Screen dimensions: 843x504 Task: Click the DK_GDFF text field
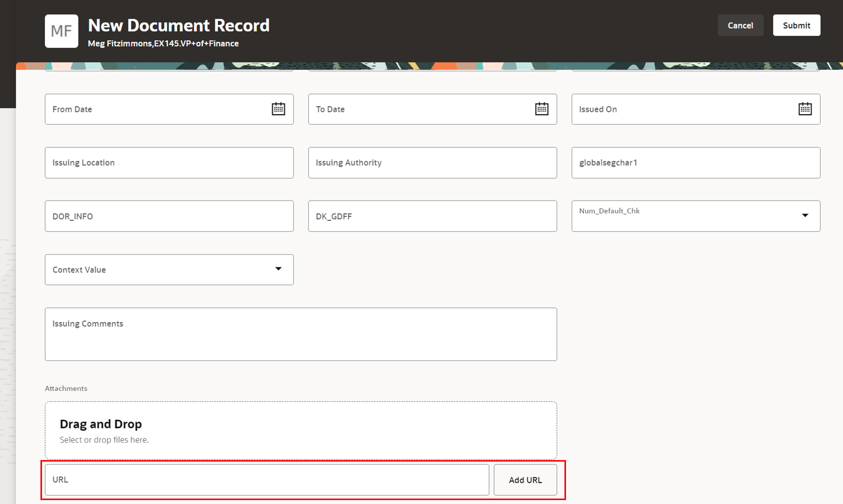(x=432, y=216)
